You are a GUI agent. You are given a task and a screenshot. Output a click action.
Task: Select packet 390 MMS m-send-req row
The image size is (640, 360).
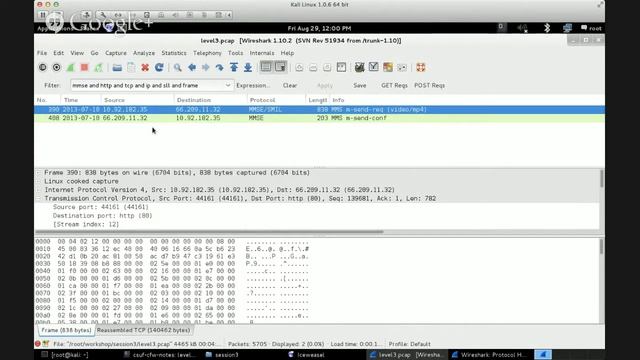pyautogui.click(x=319, y=109)
